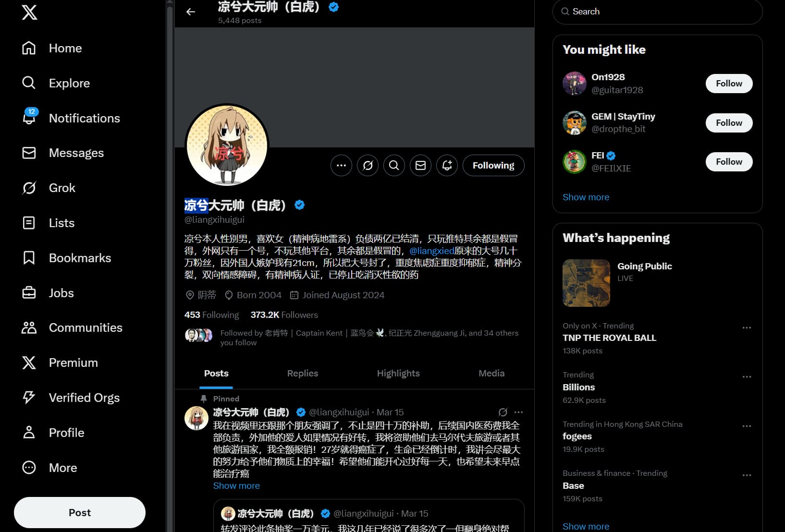Screen dimensions: 785x532
Task: Click the message envelope icon on the profile
Action: pos(420,165)
